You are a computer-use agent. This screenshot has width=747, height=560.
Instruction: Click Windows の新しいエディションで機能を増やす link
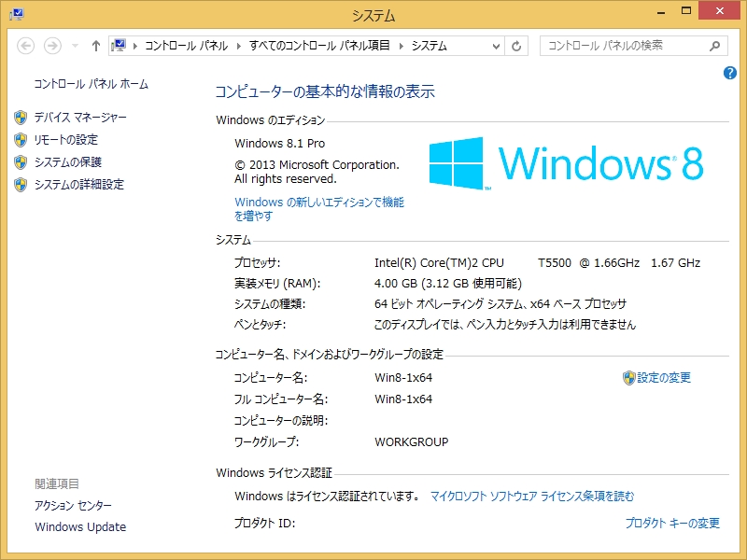pyautogui.click(x=319, y=209)
